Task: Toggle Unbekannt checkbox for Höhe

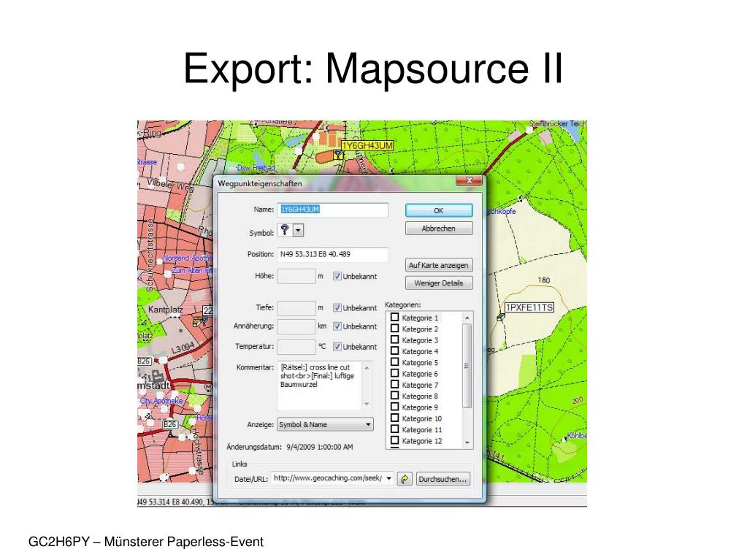Action: [x=337, y=276]
